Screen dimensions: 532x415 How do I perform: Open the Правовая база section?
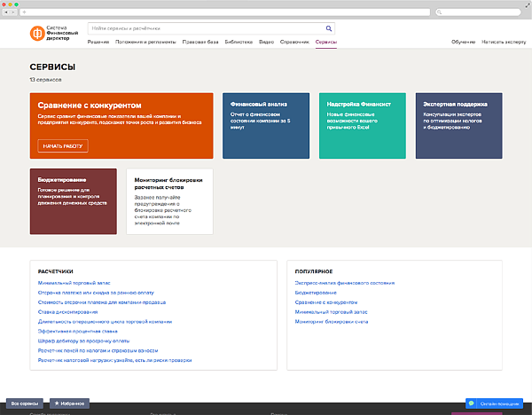pos(200,42)
